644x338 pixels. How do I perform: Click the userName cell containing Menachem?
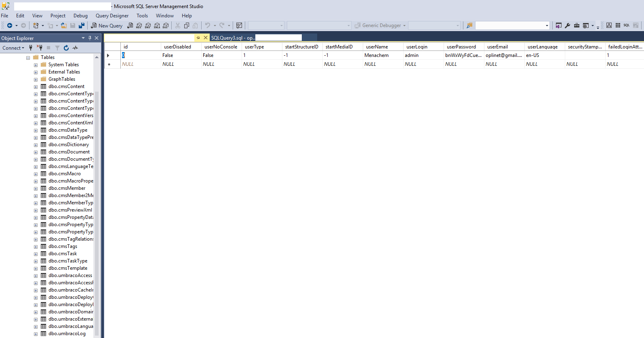click(382, 55)
